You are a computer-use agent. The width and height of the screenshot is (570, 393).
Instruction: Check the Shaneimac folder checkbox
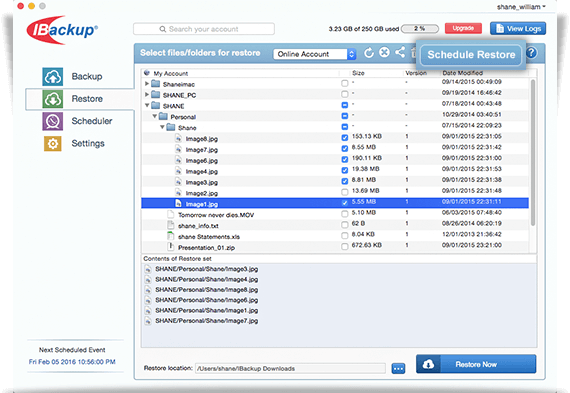pyautogui.click(x=345, y=83)
